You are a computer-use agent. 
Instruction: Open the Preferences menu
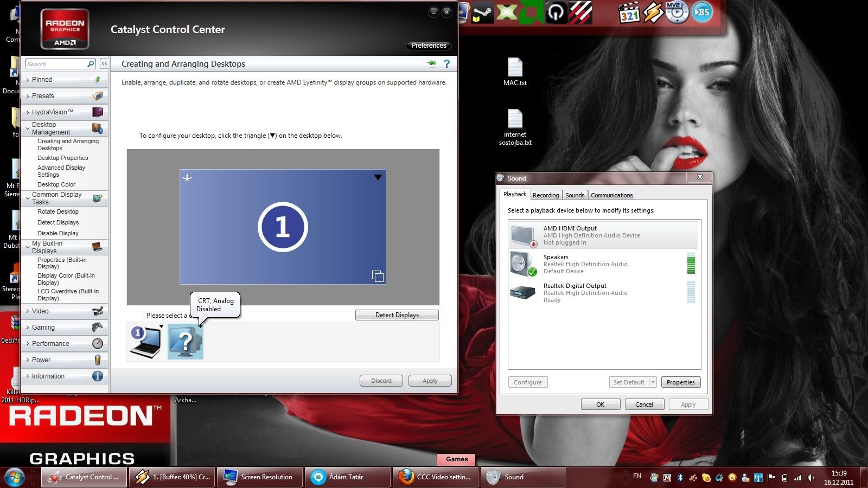tap(429, 46)
